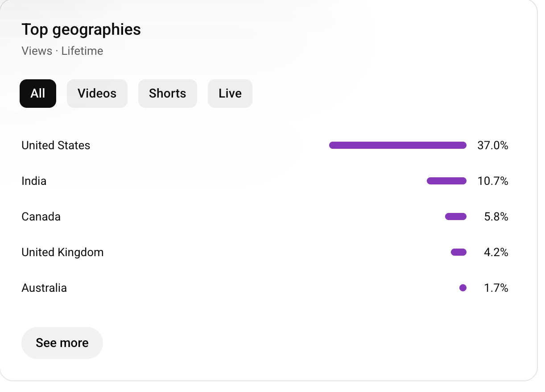Switch to the Live filter tab
The image size is (545, 392).
[230, 94]
